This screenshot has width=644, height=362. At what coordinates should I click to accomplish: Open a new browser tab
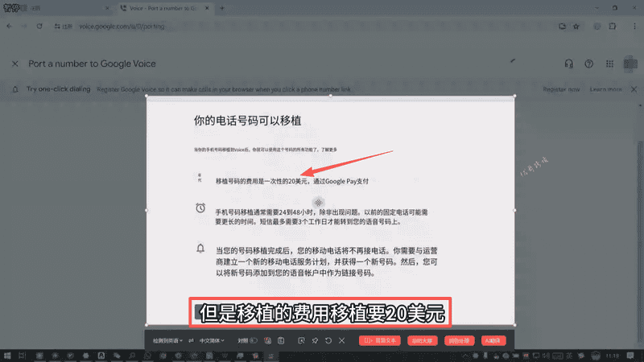tap(222, 8)
